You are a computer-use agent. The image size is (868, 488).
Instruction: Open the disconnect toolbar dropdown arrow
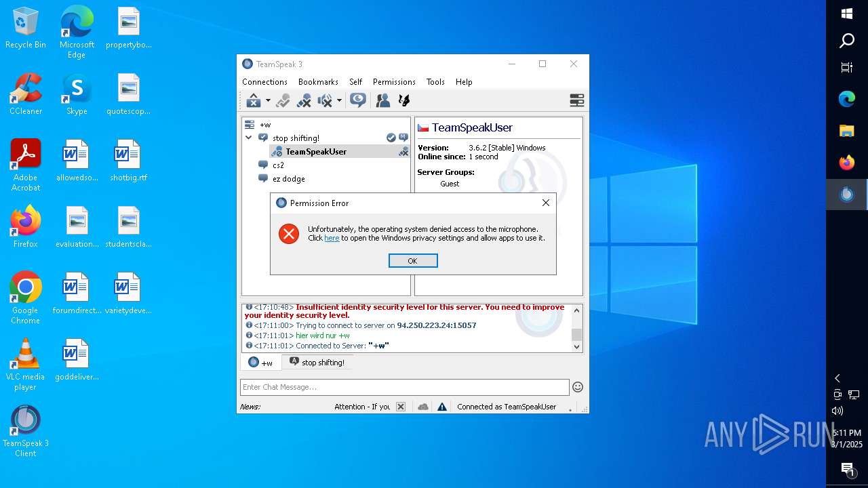pyautogui.click(x=268, y=101)
